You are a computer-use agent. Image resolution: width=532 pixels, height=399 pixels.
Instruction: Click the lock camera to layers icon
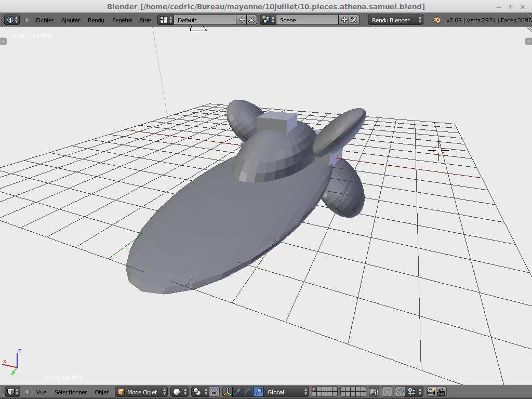(x=374, y=392)
